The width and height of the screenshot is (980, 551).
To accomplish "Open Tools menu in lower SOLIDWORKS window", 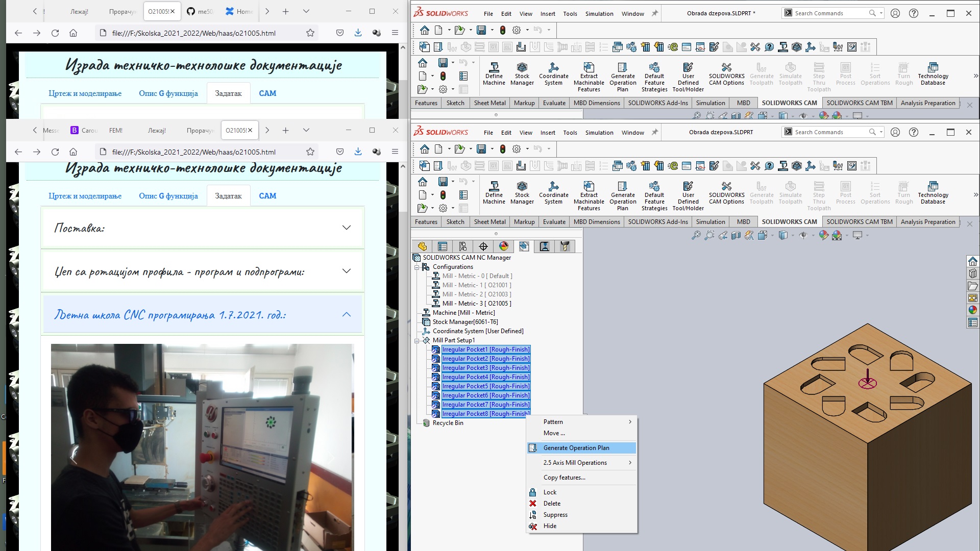I will pos(570,133).
